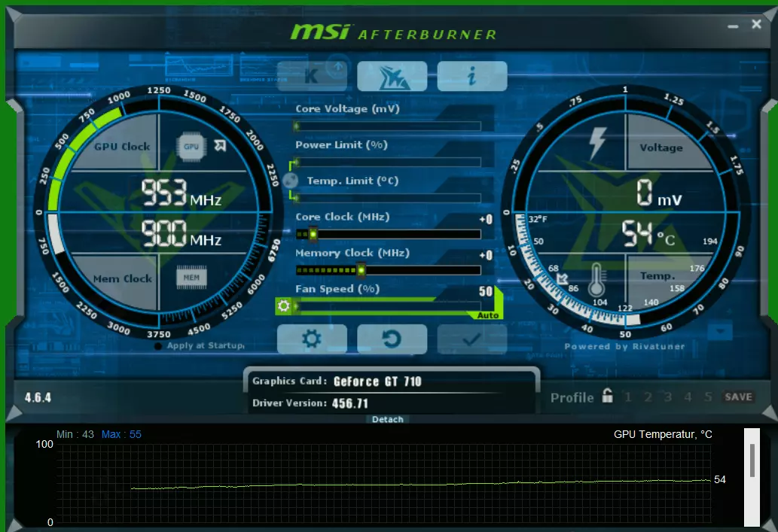Click the 'Voltage' gauge label
The width and height of the screenshot is (778, 532).
[x=661, y=147]
